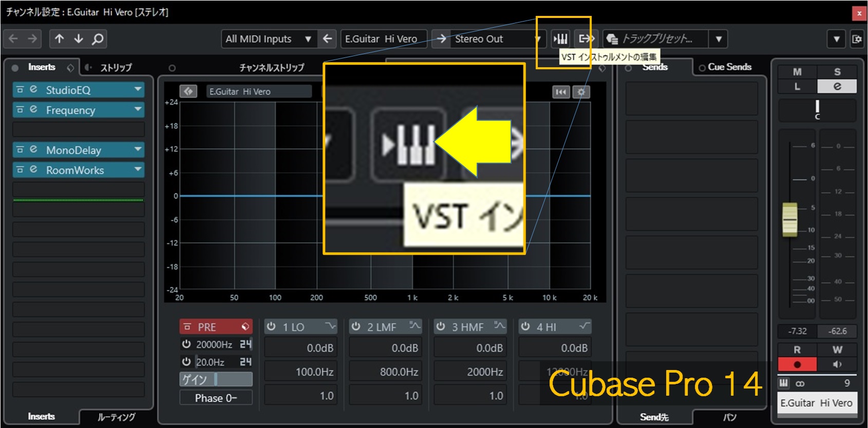The height and width of the screenshot is (428, 868).
Task: Click the ゲイン gain slider
Action: [216, 379]
